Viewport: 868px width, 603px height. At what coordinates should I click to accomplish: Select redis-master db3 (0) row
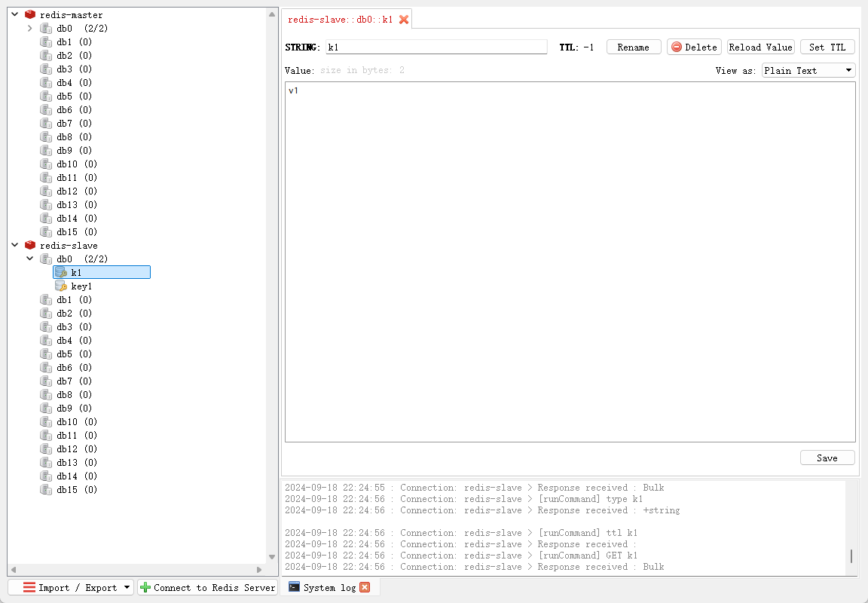click(74, 69)
